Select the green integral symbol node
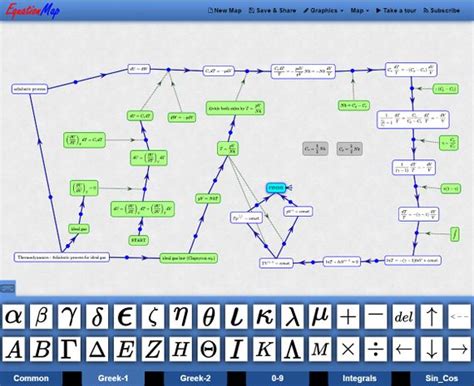The width and height of the screenshot is (474, 386). [455, 234]
